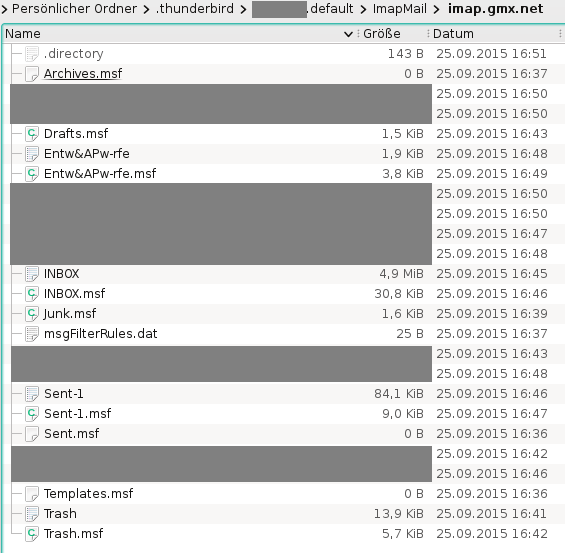Click the INBOX mailbox file icon
Viewport: 565px width, 553px height.
point(32,274)
